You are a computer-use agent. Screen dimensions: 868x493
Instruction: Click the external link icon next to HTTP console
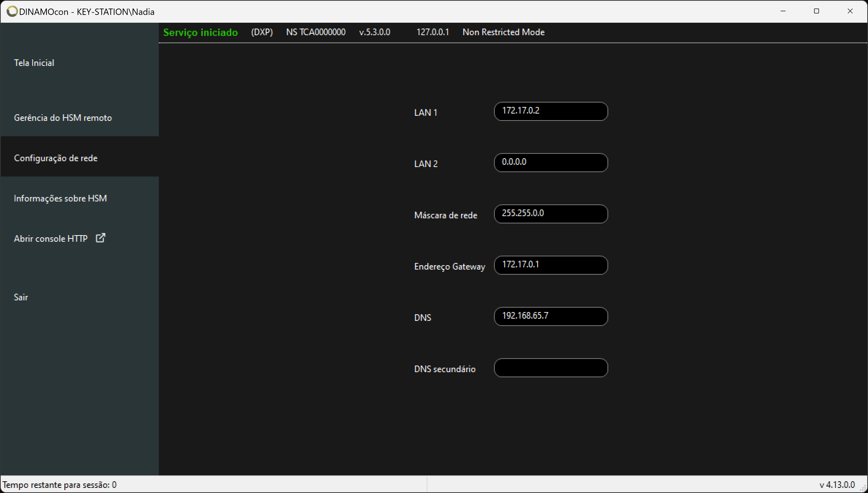[101, 238]
